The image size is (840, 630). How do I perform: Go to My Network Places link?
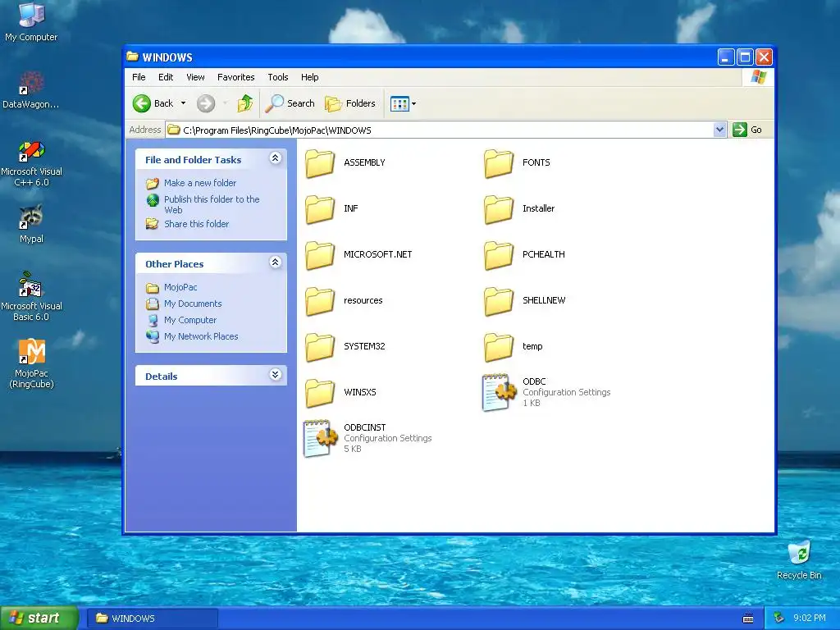[x=201, y=336]
